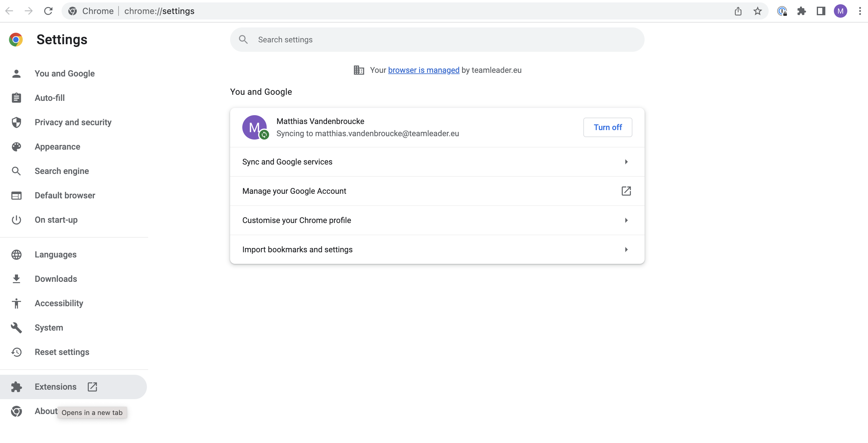Click the You and Google person icon
The width and height of the screenshot is (868, 443).
pyautogui.click(x=16, y=73)
